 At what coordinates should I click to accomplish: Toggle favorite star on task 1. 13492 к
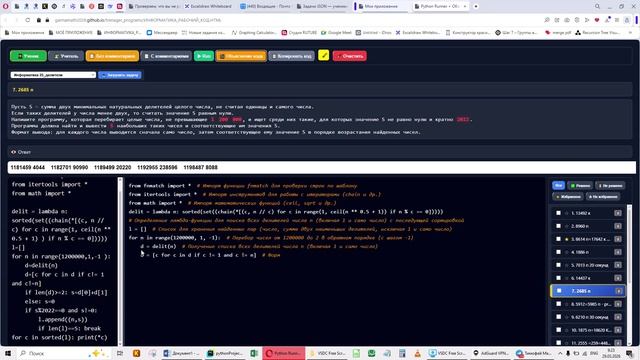click(x=567, y=213)
